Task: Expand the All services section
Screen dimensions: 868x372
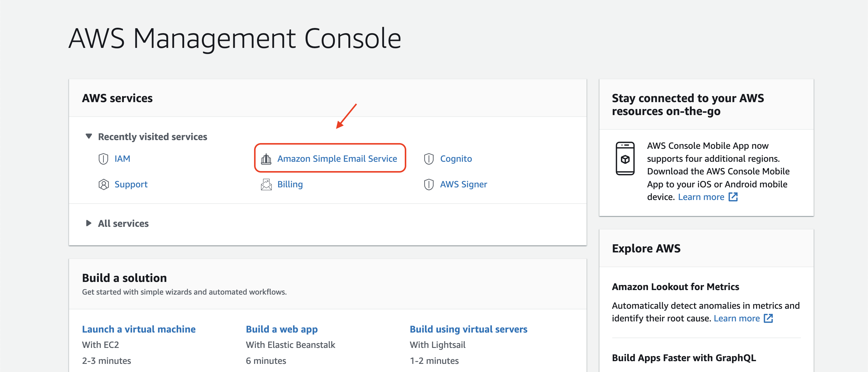Action: [x=89, y=223]
